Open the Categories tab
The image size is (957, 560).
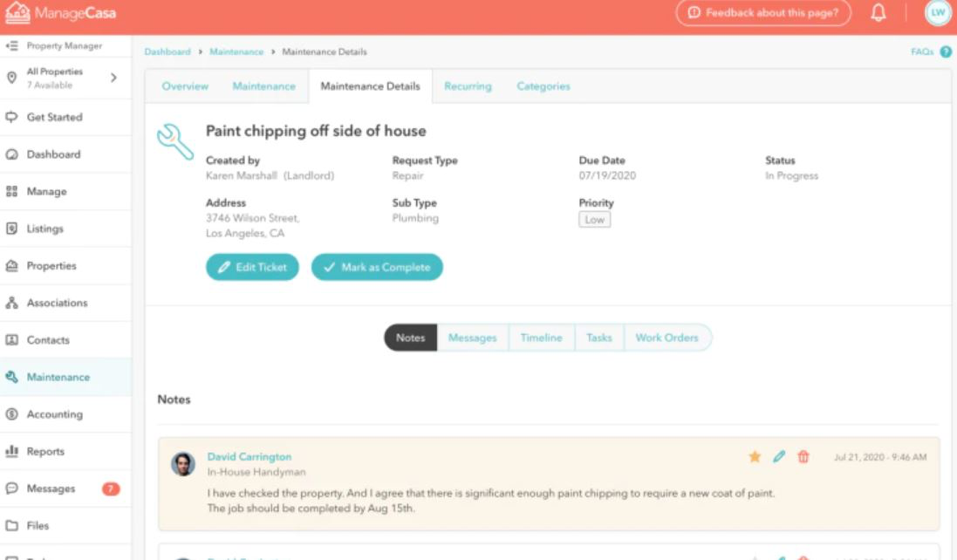543,86
